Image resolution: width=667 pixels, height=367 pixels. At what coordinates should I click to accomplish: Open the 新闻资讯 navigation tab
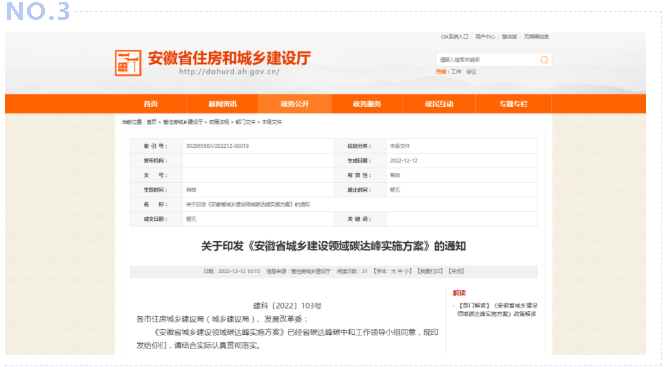tap(222, 104)
